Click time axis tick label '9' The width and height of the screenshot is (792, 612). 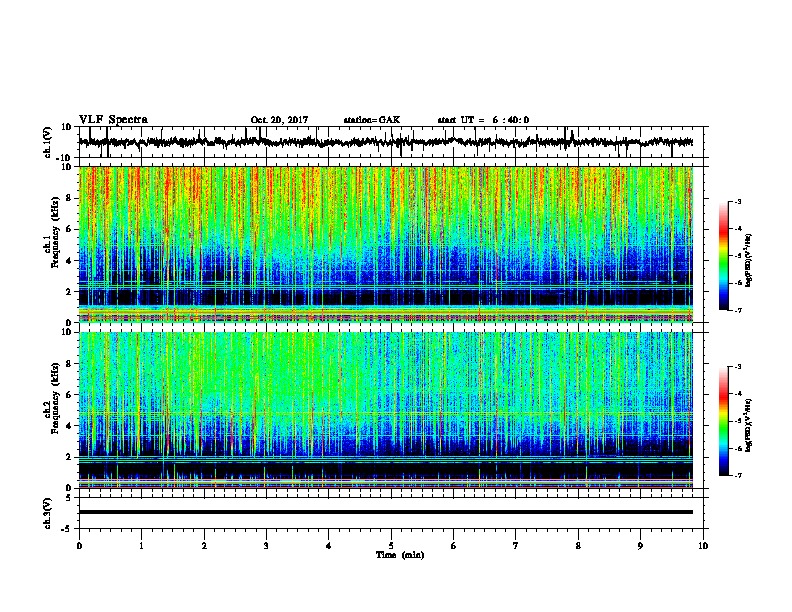click(x=640, y=546)
